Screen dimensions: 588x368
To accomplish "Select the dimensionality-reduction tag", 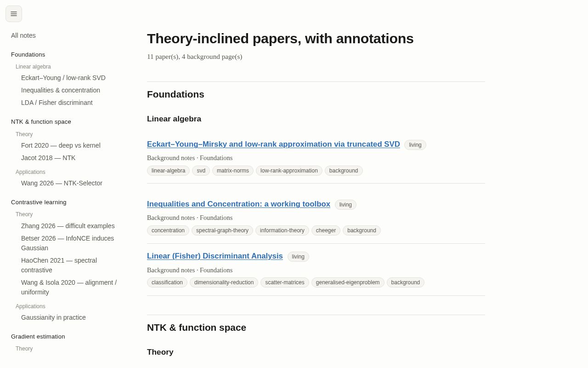I will (x=224, y=282).
